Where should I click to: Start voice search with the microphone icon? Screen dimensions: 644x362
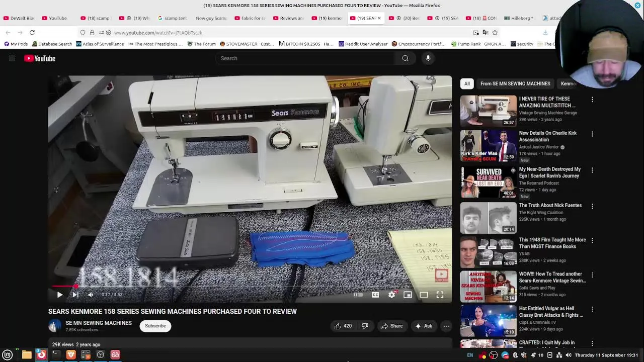pos(428,58)
